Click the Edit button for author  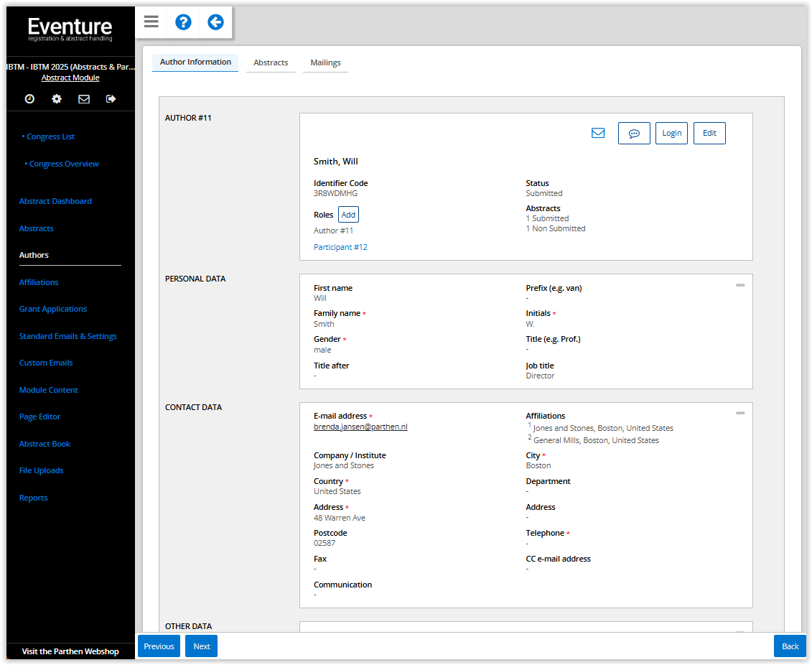[709, 134]
